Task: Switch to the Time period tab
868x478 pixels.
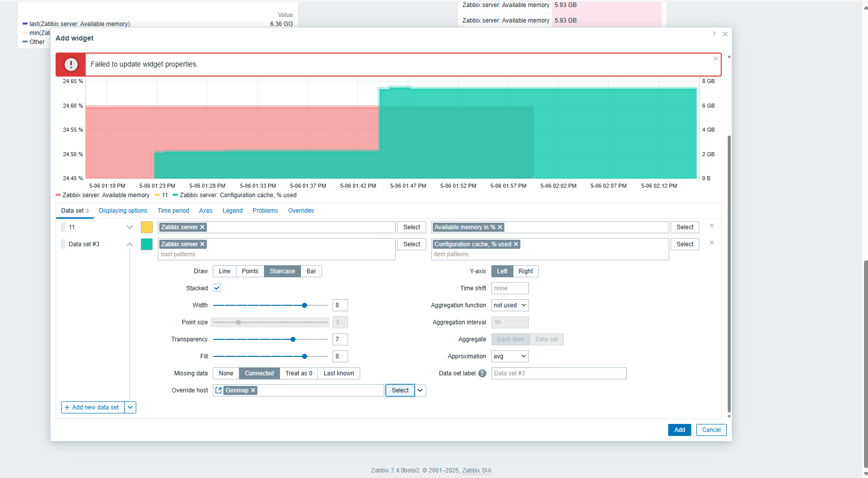Action: (173, 211)
